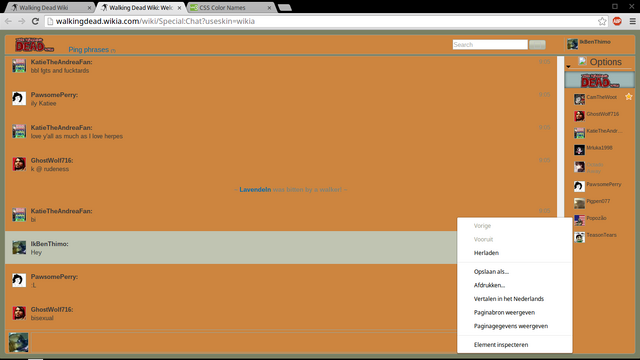
Task: Collapse the Options panel arrow
Action: (x=568, y=67)
